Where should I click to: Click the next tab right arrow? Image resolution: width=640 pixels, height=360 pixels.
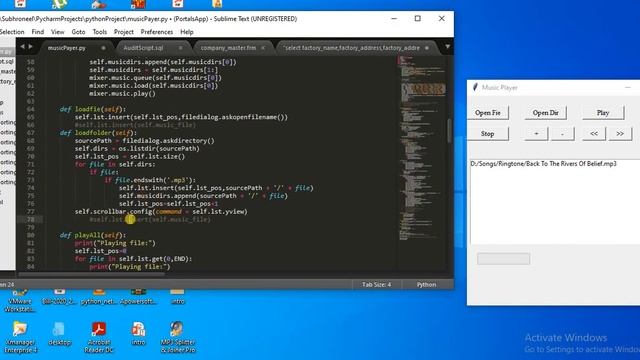pos(31,47)
